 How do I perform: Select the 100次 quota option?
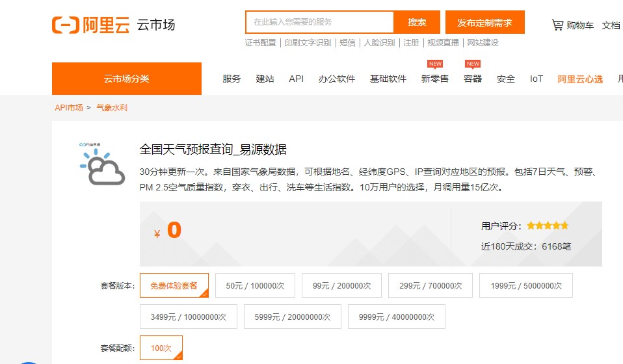click(161, 348)
